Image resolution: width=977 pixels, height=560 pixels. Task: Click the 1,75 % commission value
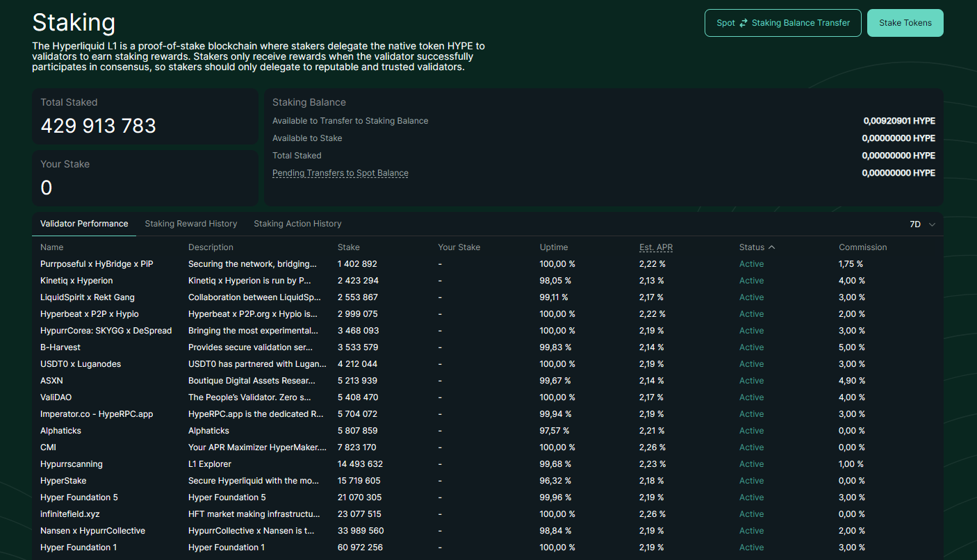851,264
